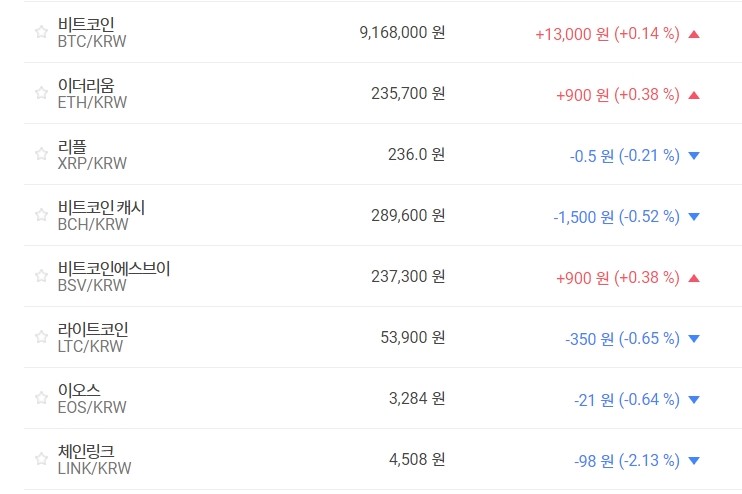Click star icon beside BCH/KRW

[x=41, y=215]
